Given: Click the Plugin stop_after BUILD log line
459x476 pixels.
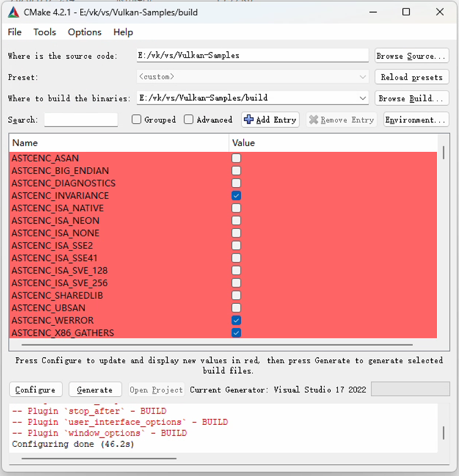Looking at the screenshot, I should coord(89,411).
